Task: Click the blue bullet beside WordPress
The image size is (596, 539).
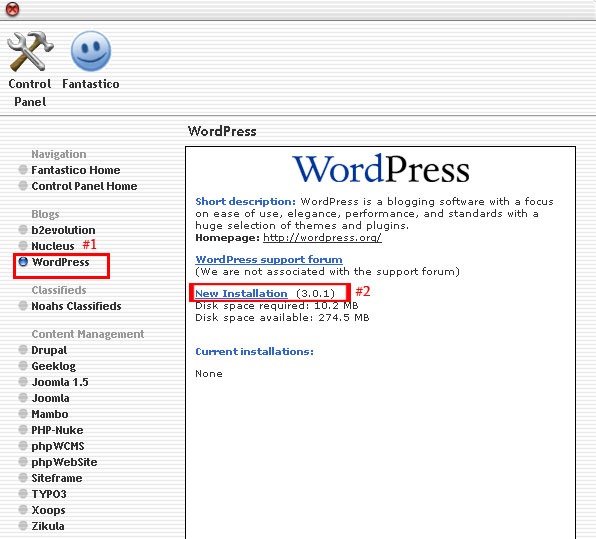Action: point(23,262)
